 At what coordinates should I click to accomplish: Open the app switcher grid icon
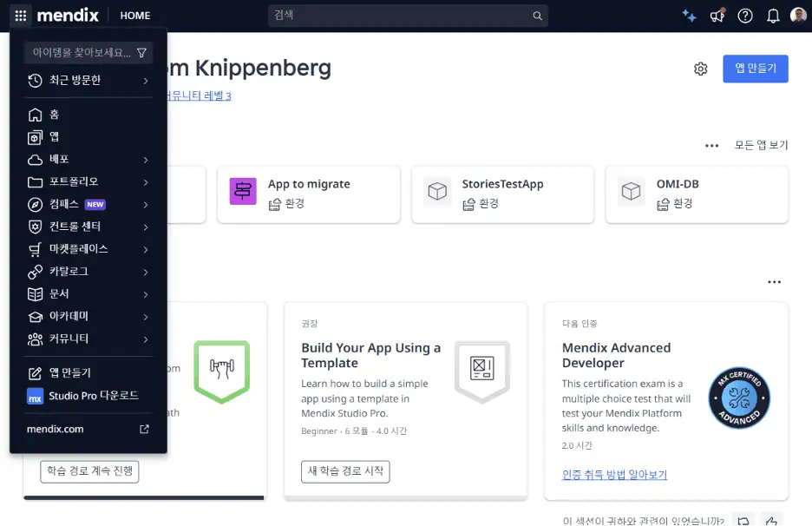21,16
